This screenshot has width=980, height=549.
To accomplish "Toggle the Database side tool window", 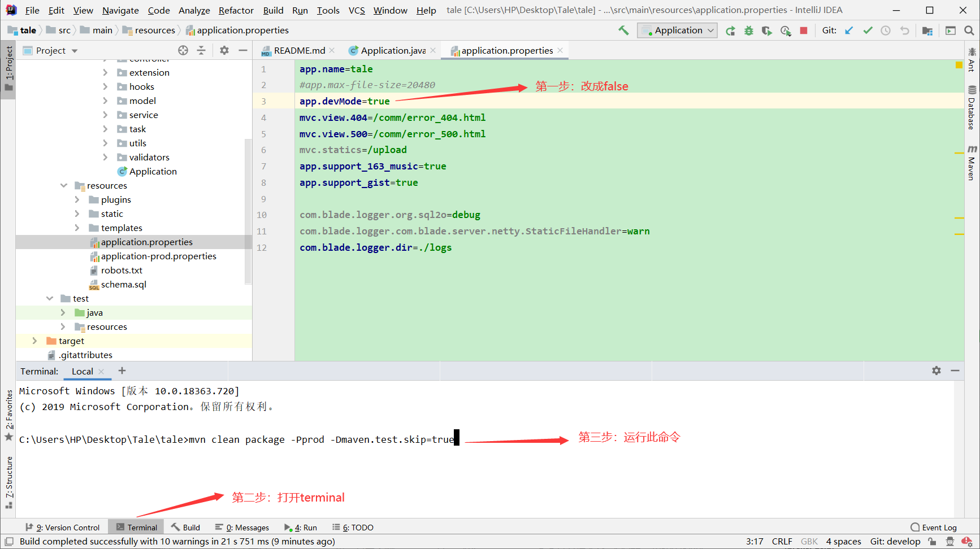I will tap(972, 107).
